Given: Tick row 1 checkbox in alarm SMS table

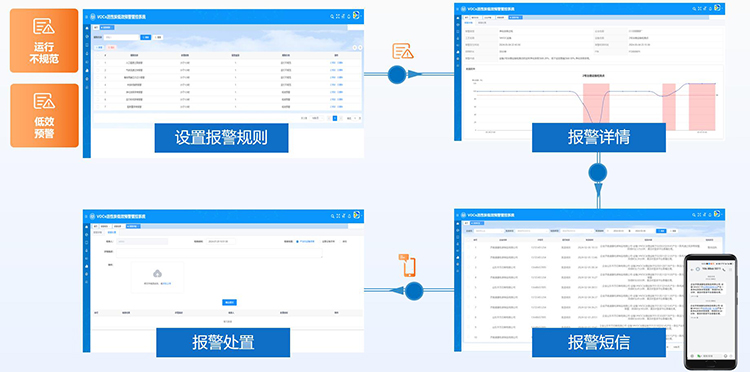Looking at the screenshot, I should coord(468,247).
